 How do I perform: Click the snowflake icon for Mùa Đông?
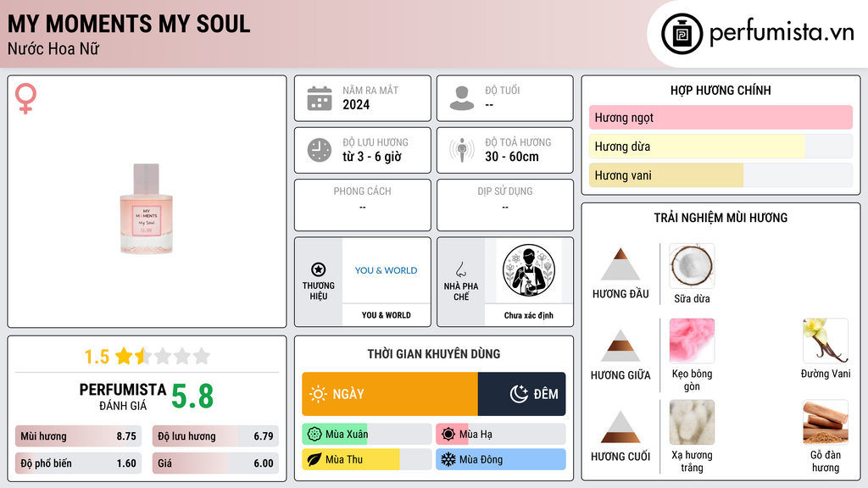click(448, 459)
